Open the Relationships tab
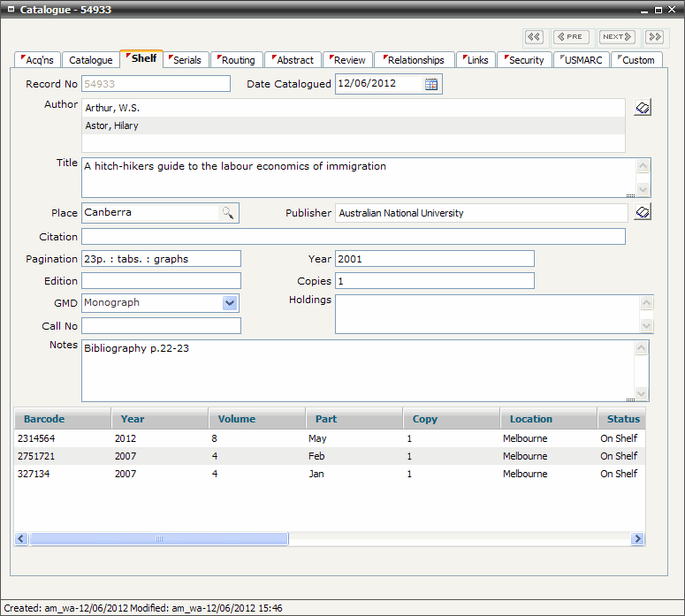Viewport: 685px width, 616px height. tap(415, 60)
